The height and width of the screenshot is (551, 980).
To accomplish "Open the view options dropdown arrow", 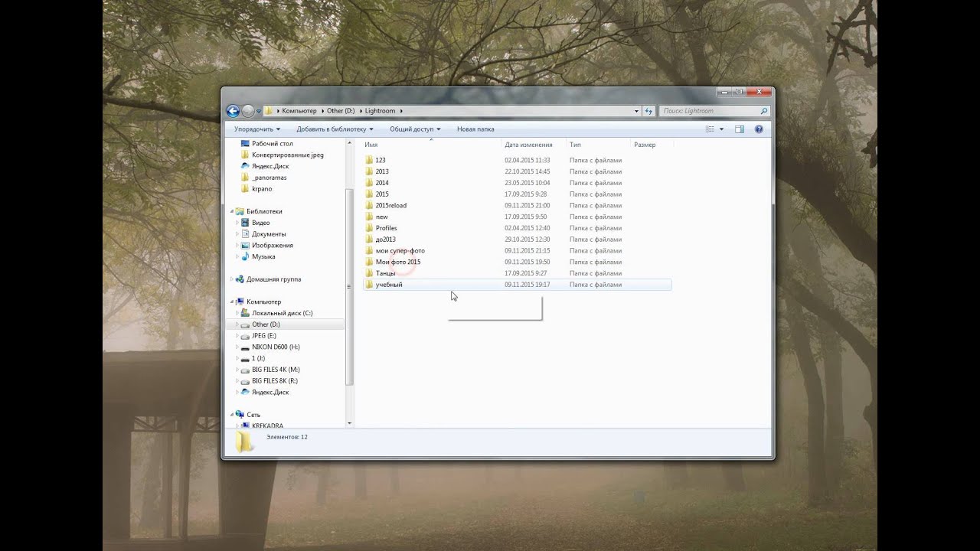I will [x=721, y=129].
